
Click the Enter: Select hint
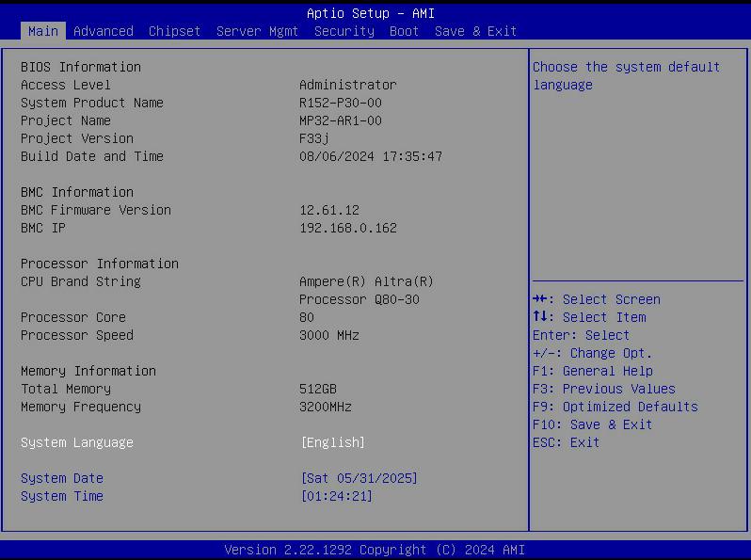point(581,335)
